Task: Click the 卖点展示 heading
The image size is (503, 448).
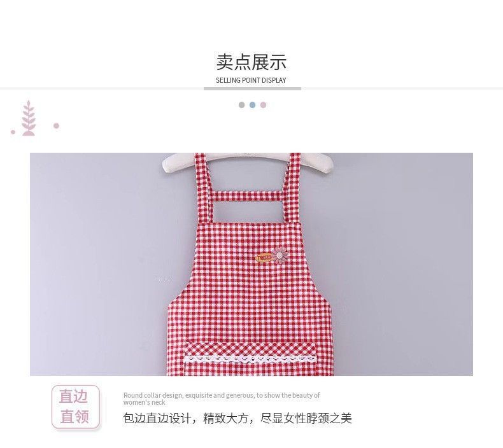Action: 251,62
